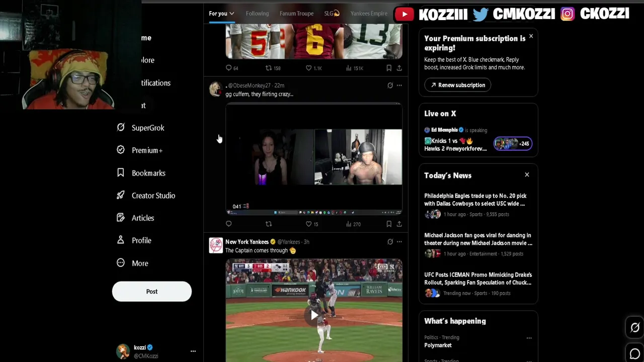Image resolution: width=644 pixels, height=362 pixels.
Task: Repost the ObeseMonkey27 post
Action: coord(269,224)
